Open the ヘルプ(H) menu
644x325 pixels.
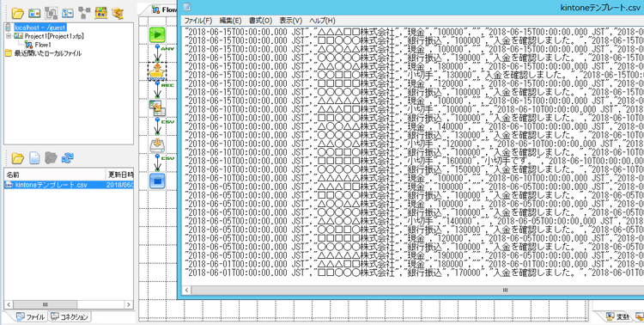[322, 21]
